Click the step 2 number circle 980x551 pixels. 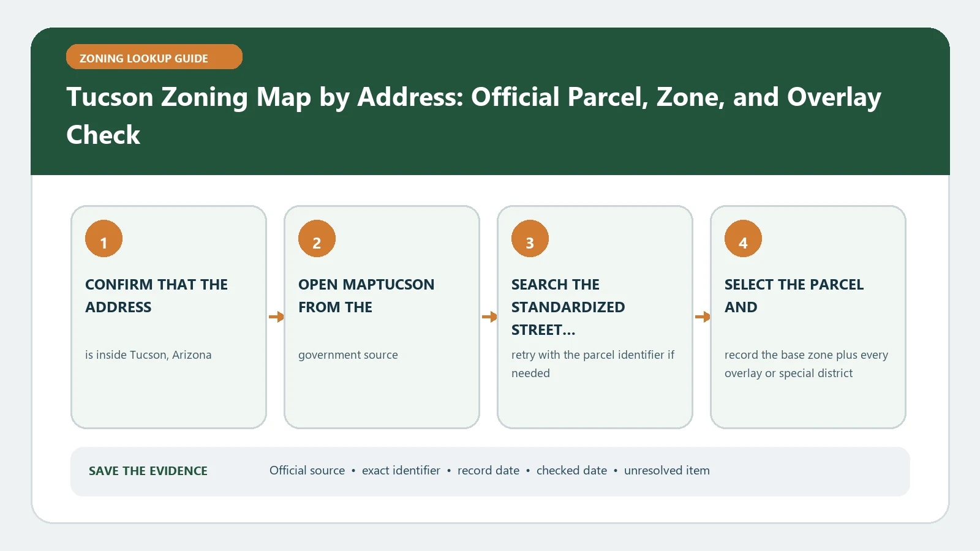(317, 239)
